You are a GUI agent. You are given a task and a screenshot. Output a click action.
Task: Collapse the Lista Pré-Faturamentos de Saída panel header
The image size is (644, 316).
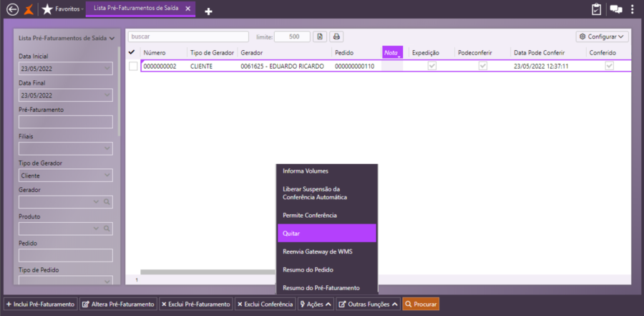pyautogui.click(x=67, y=38)
